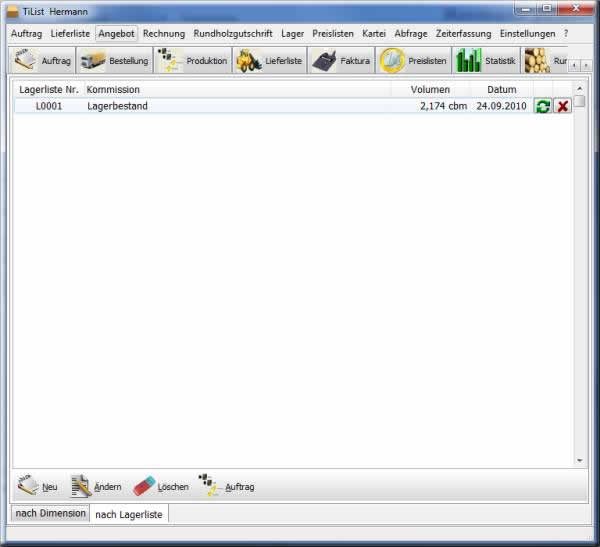The height and width of the screenshot is (547, 600).
Task: Open the Preislisten menu
Action: pos(333,34)
